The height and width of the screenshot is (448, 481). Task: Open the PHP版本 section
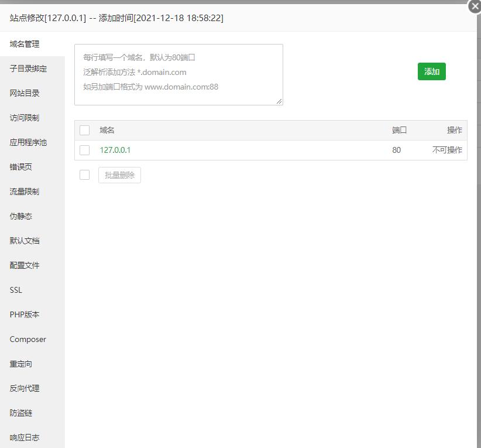(x=24, y=314)
